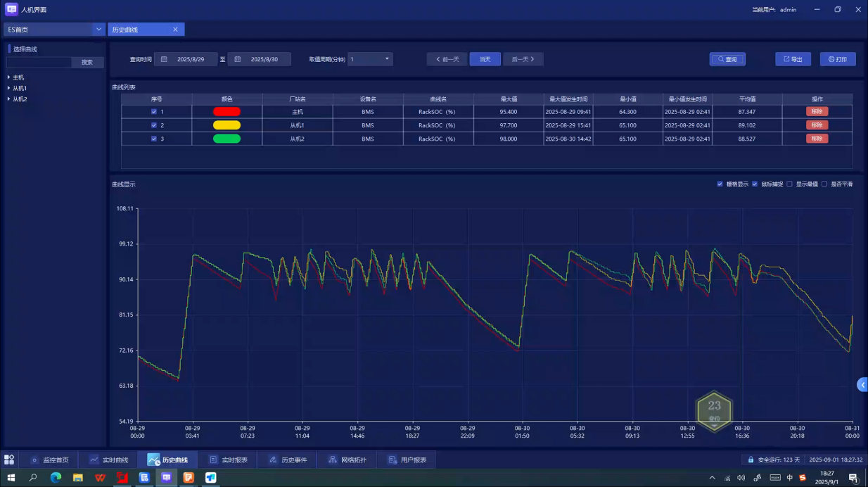Click the 网络拓扑 network topology icon
868x487 pixels.
pos(333,460)
